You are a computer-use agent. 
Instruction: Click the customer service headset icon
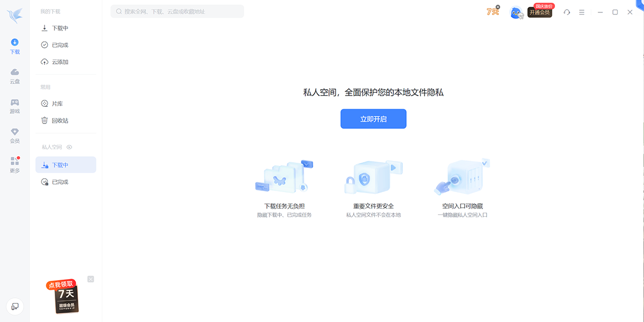566,12
